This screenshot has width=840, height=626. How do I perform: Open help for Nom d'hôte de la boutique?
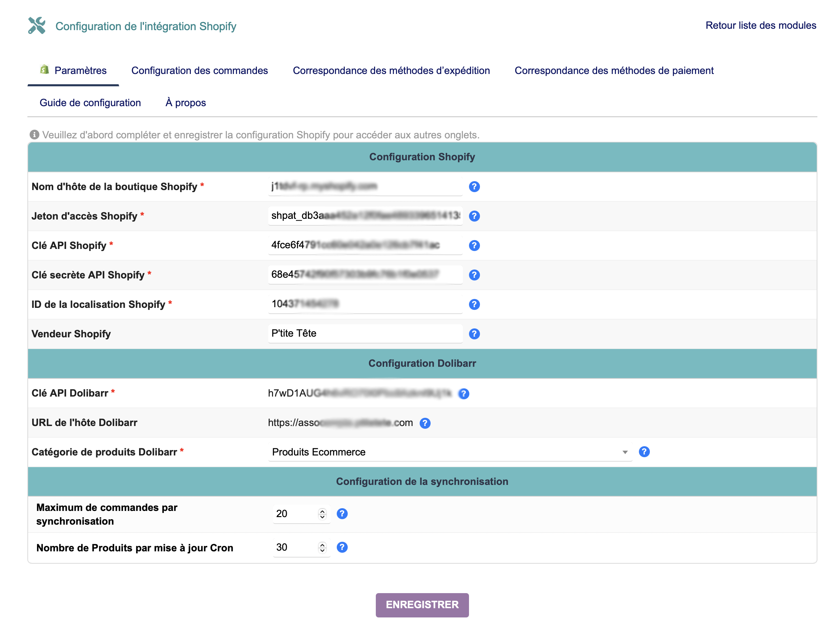[474, 186]
